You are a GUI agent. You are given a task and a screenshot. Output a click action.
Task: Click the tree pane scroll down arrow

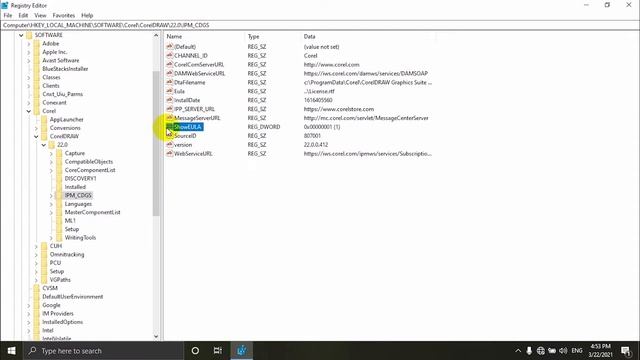156,337
